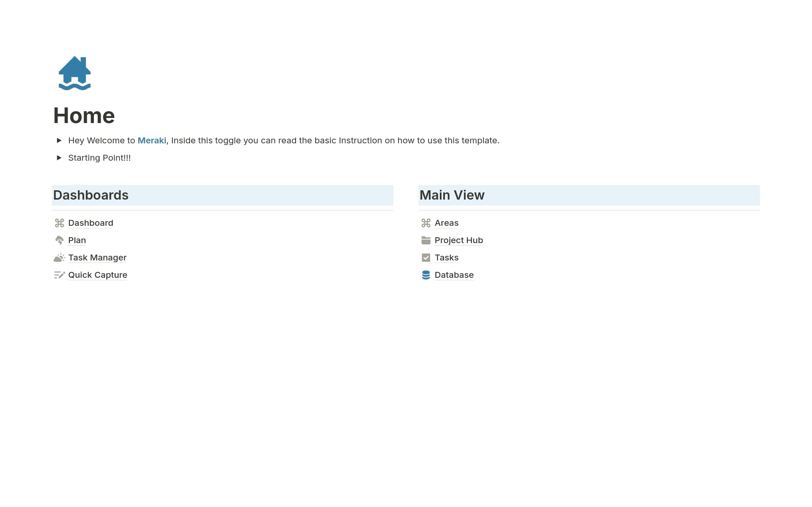Open the Meraki link

[152, 140]
